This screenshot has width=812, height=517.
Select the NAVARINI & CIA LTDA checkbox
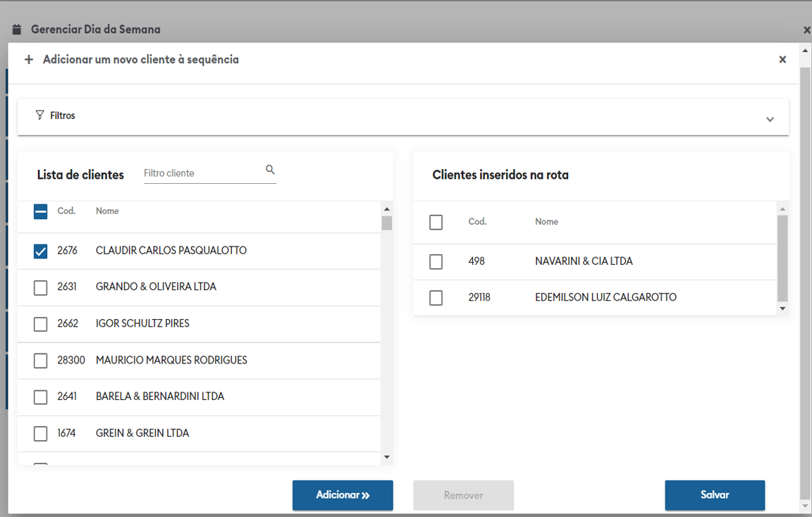(x=436, y=262)
